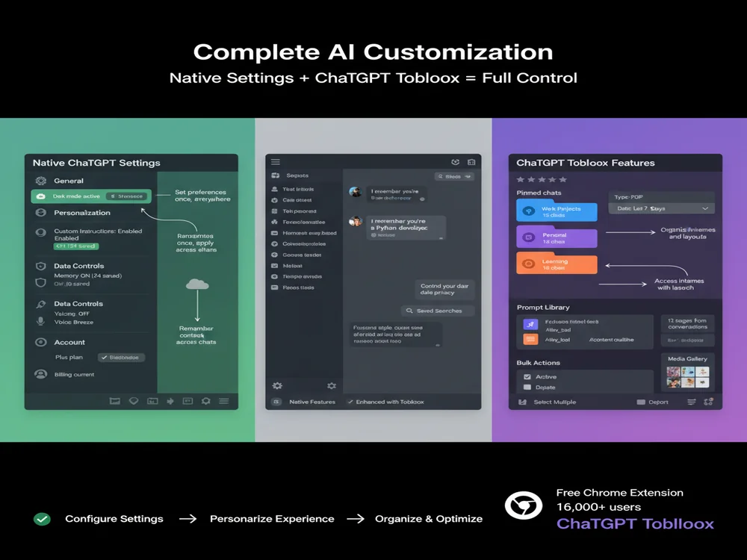Select the Account icon in settings panel
Screen dimensions: 747x560
(x=39, y=342)
